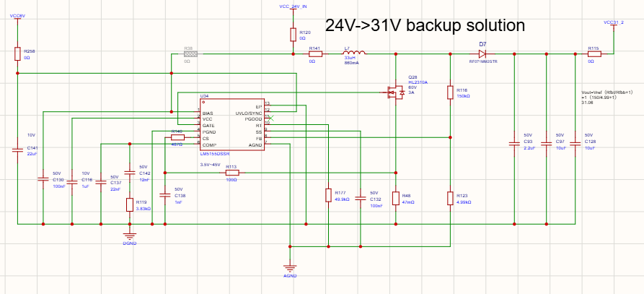This screenshot has width=644, height=294.
Task: Click the green no-connect cross on PGOOD
Action: pos(270,118)
